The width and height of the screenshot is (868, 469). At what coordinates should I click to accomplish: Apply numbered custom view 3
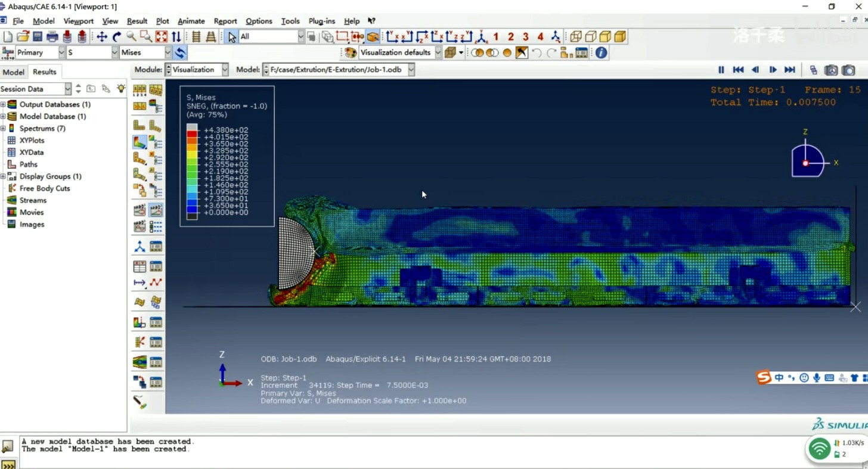(525, 37)
